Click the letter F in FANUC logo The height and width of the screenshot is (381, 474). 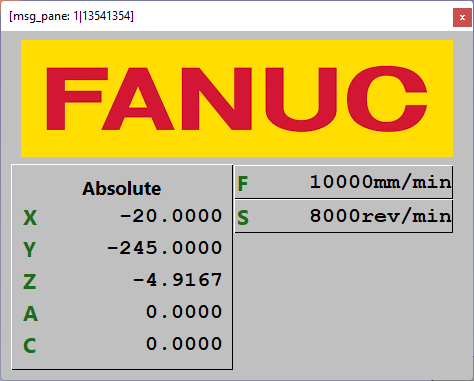pos(77,99)
